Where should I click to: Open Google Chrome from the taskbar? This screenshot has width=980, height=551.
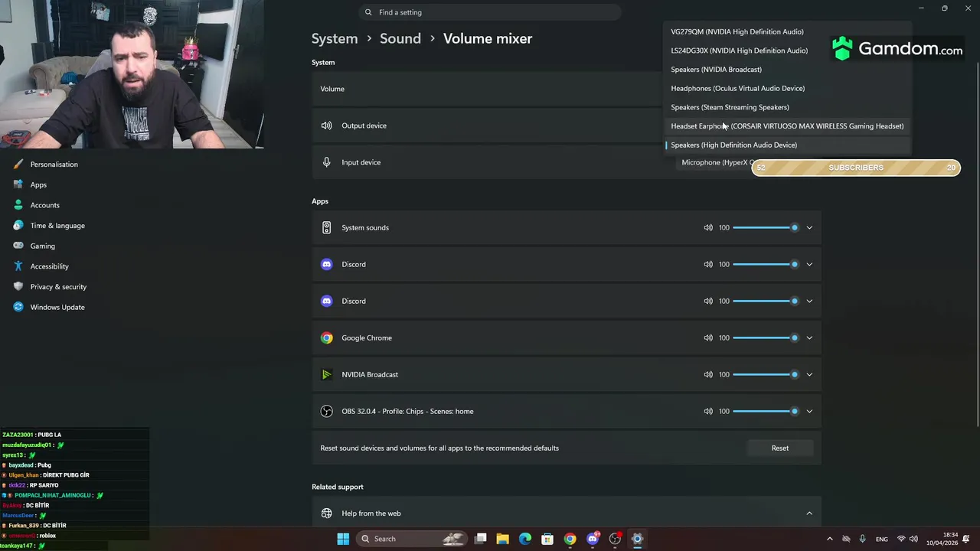(570, 539)
